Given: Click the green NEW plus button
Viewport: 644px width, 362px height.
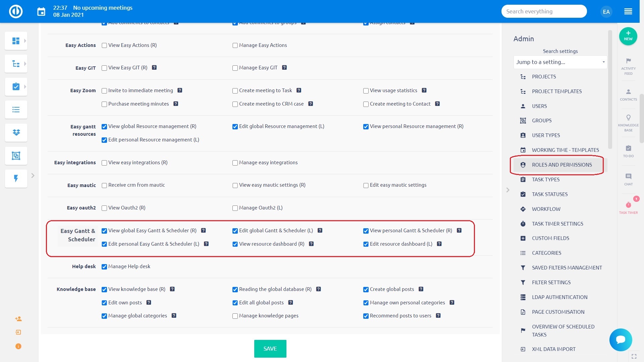Looking at the screenshot, I should (x=628, y=36).
